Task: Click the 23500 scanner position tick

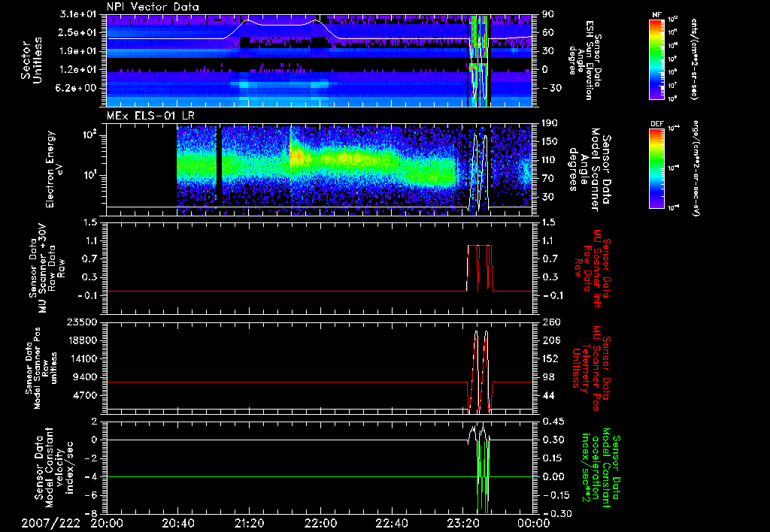Action: click(82, 322)
